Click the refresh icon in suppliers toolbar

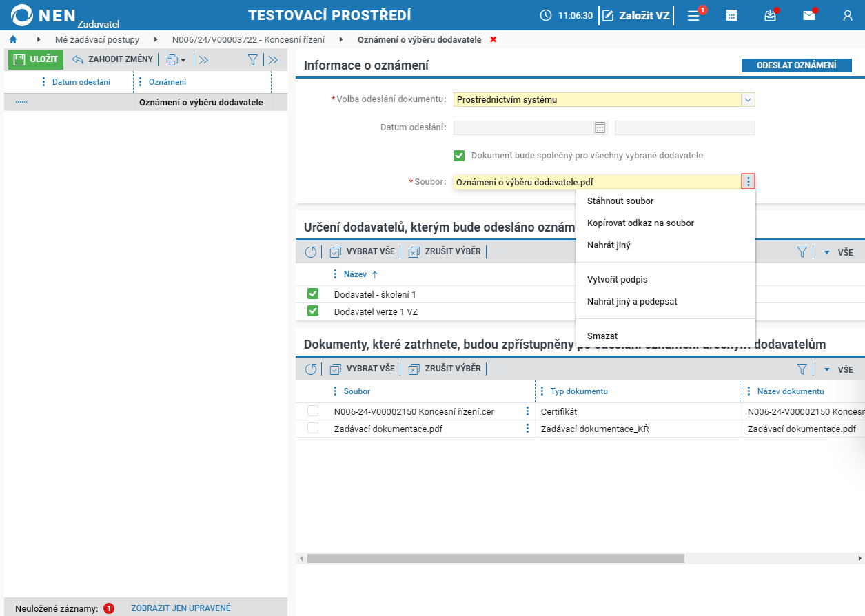point(311,252)
